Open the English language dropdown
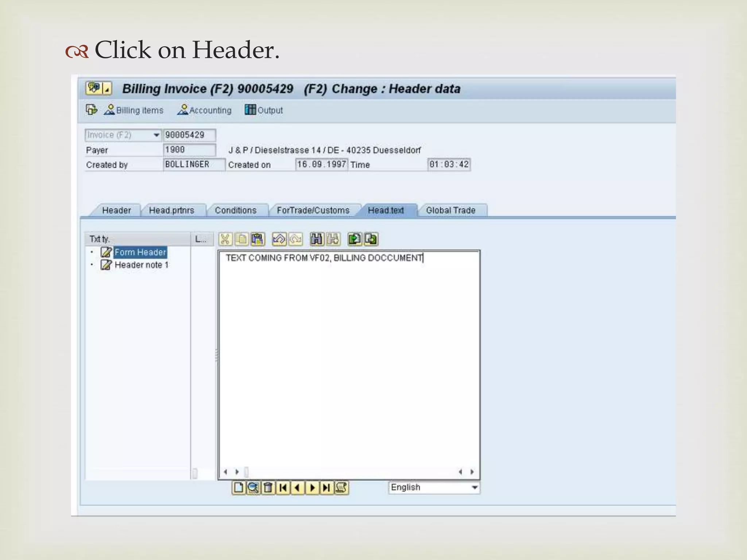Image resolution: width=747 pixels, height=560 pixels. pos(474,487)
